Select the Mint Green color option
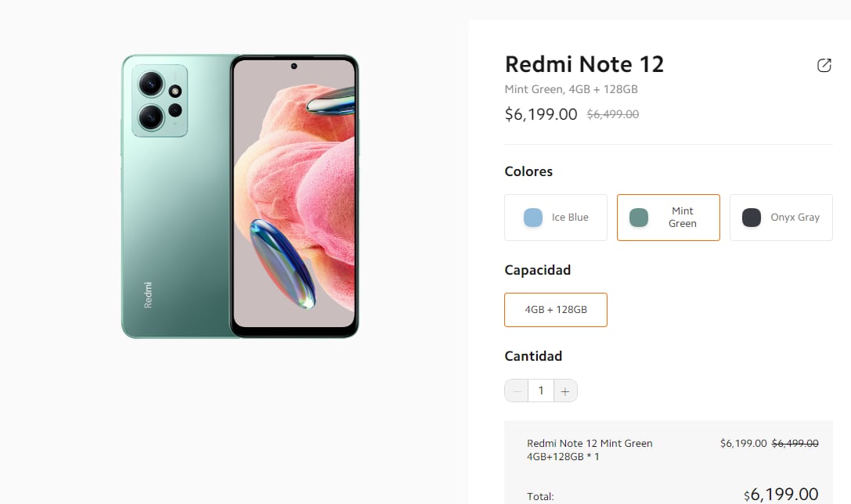 coord(668,217)
